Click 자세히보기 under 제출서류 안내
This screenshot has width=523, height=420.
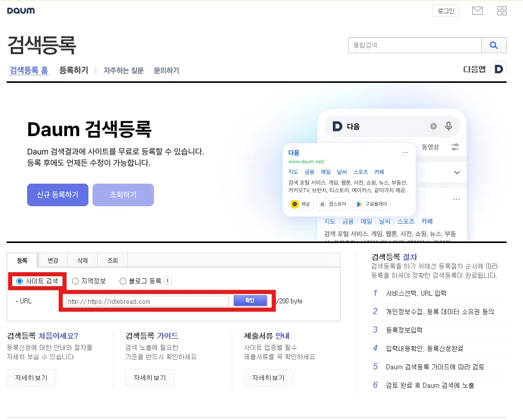pyautogui.click(x=268, y=378)
